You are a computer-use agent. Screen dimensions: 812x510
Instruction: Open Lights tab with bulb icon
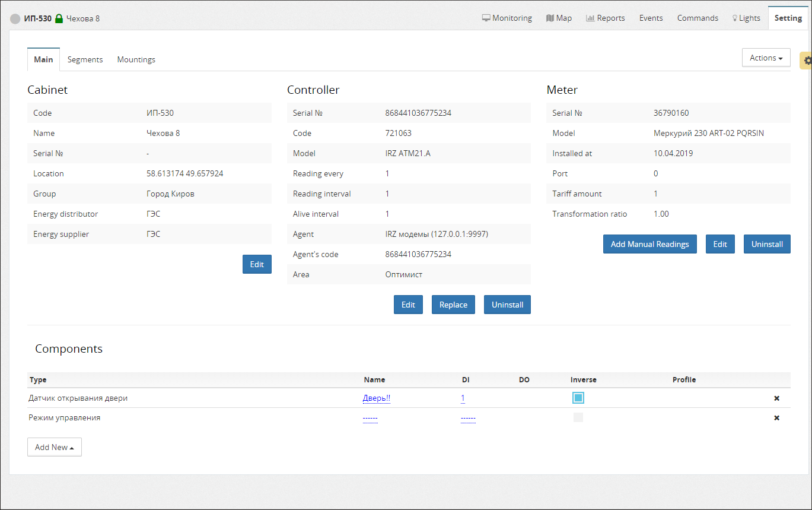746,18
